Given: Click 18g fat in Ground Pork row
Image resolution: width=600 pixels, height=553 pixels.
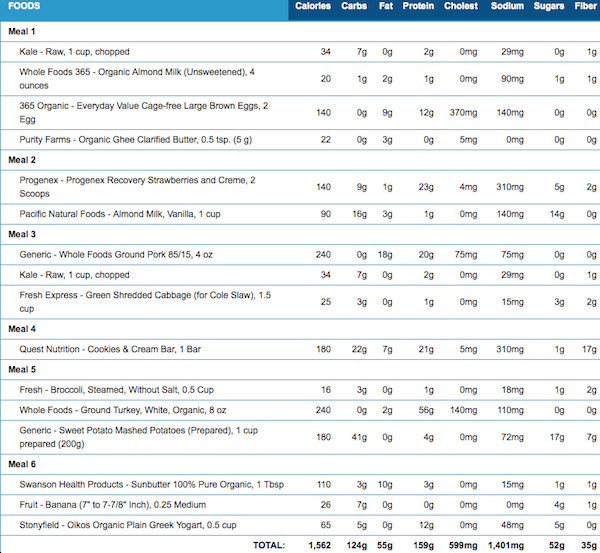Looking at the screenshot, I should tap(385, 254).
